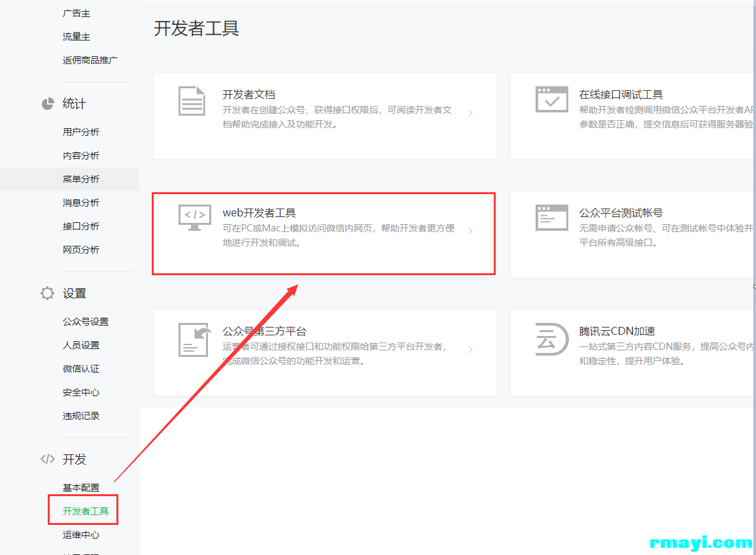Click the web开发者工具 monitor code icon
This screenshot has height=555, width=756.
tap(195, 218)
